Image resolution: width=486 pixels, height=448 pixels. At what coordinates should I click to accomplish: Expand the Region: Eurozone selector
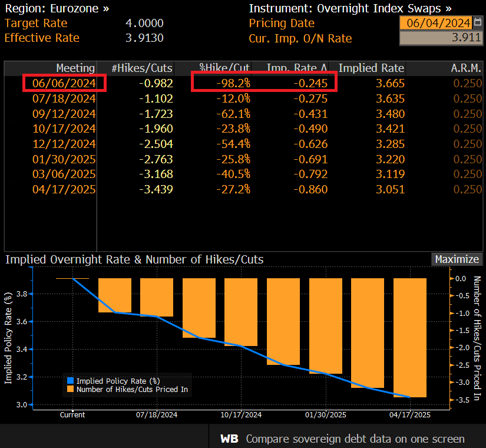tap(57, 8)
